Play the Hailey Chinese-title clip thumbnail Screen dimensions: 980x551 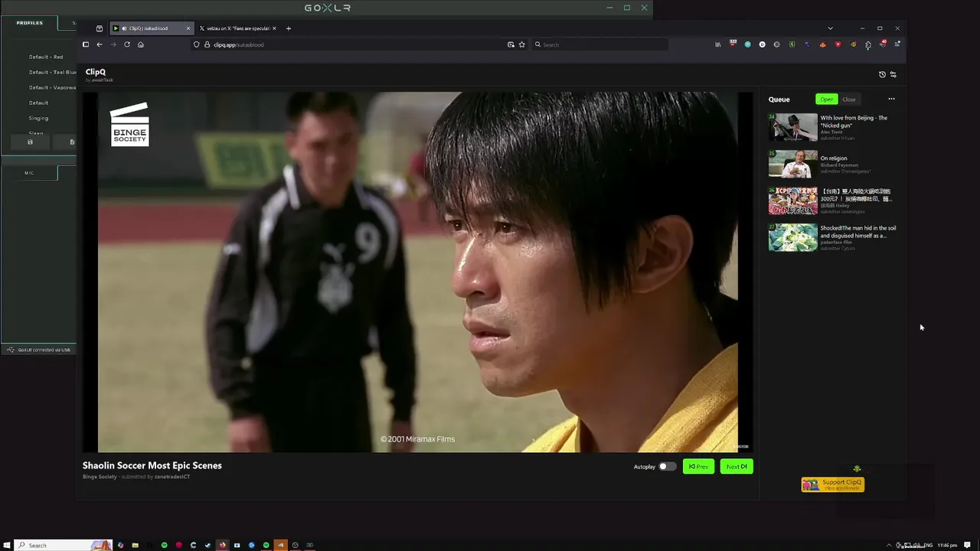tap(793, 201)
